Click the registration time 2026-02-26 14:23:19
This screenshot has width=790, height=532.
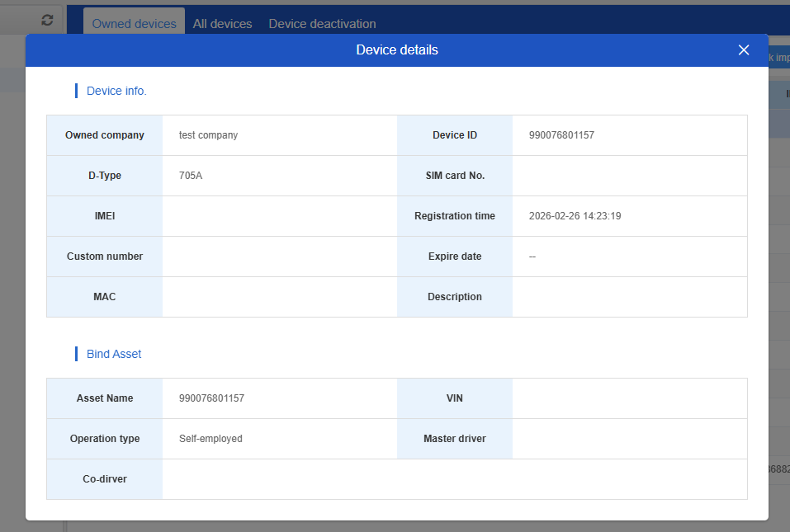pyautogui.click(x=575, y=216)
